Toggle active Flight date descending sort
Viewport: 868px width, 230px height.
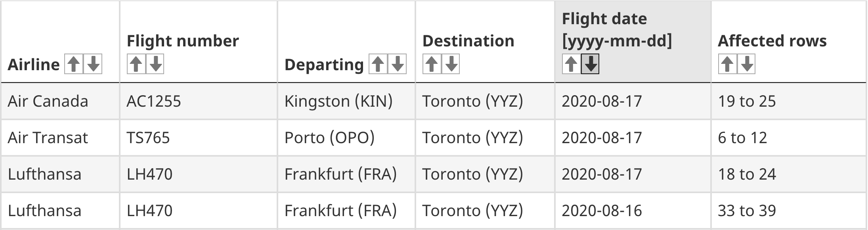pyautogui.click(x=590, y=64)
